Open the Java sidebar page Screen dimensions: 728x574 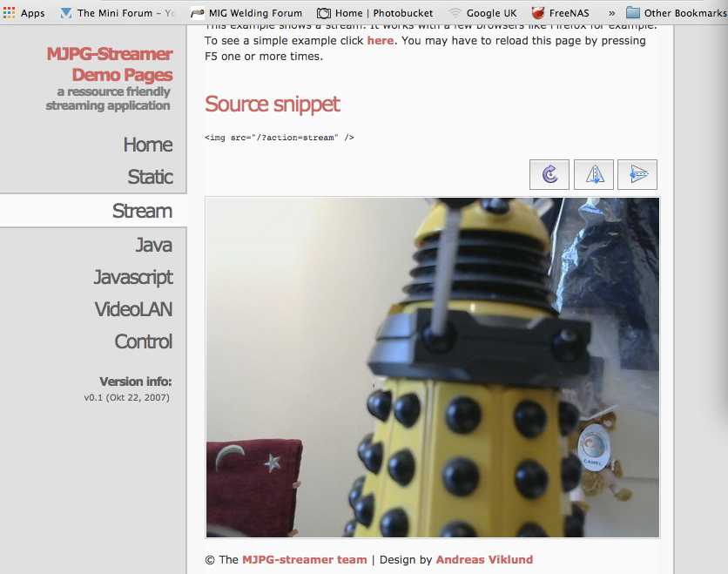tap(153, 245)
